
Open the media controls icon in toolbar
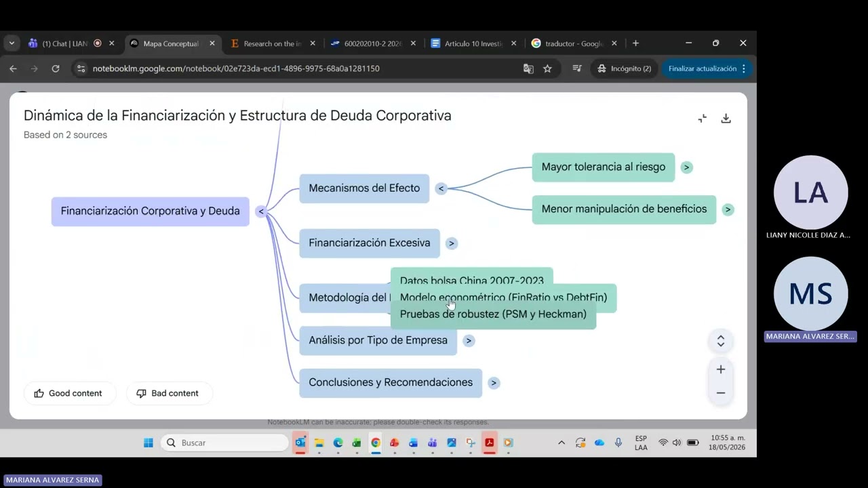(577, 68)
